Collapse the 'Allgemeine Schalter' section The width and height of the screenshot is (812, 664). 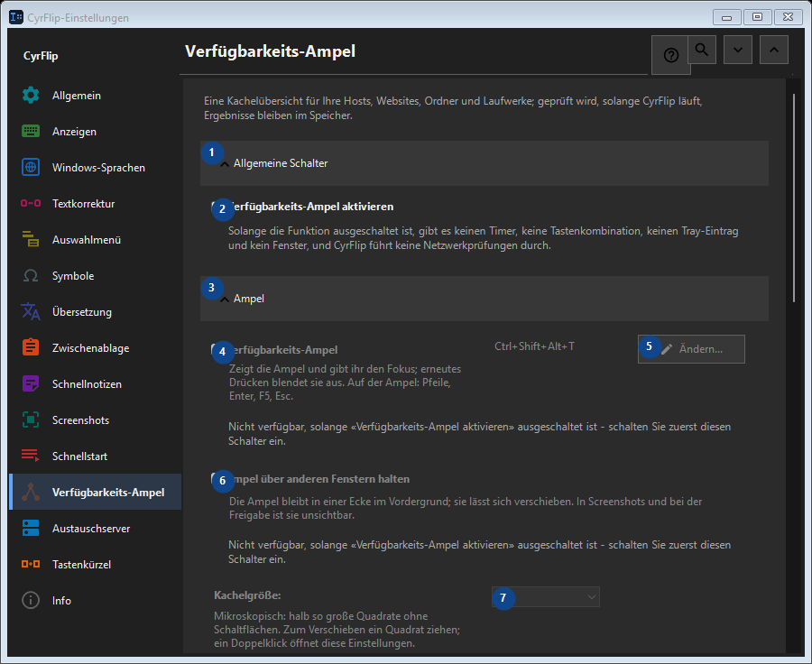pyautogui.click(x=484, y=163)
